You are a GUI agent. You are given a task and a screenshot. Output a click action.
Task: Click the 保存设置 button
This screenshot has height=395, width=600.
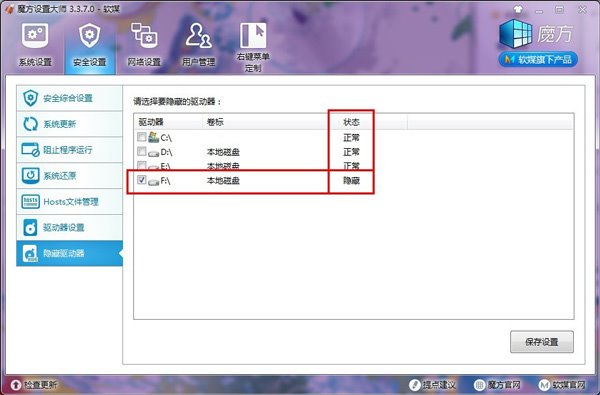point(541,342)
